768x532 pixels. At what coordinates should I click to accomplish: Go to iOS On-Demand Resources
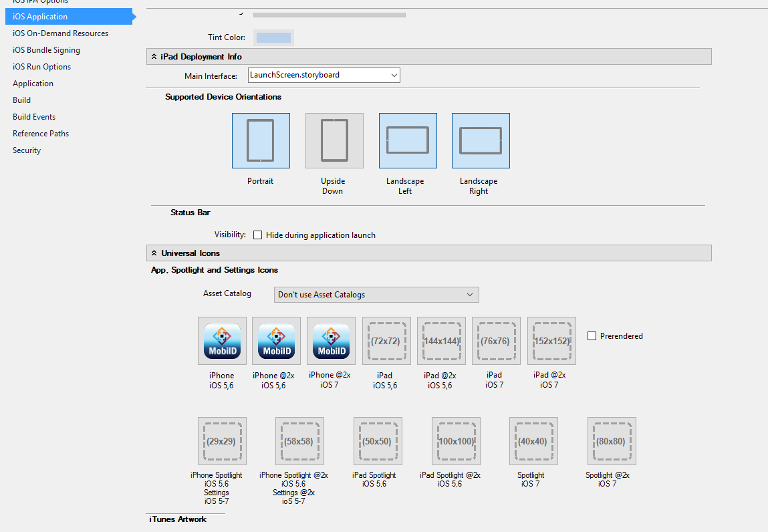(x=60, y=33)
